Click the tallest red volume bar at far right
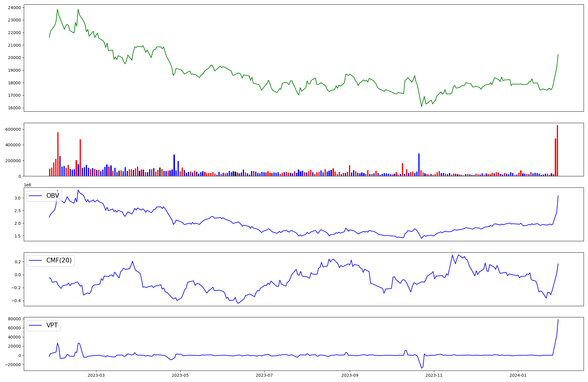 (x=557, y=151)
